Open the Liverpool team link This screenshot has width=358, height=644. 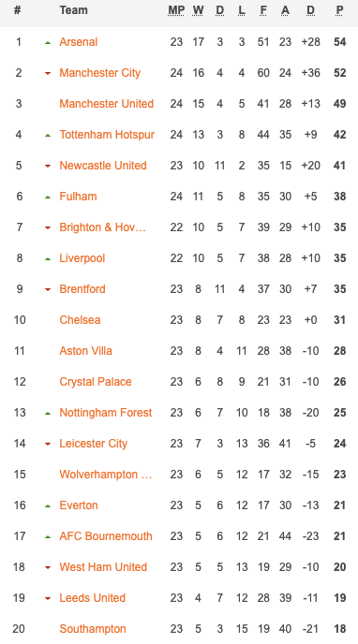pos(82,258)
